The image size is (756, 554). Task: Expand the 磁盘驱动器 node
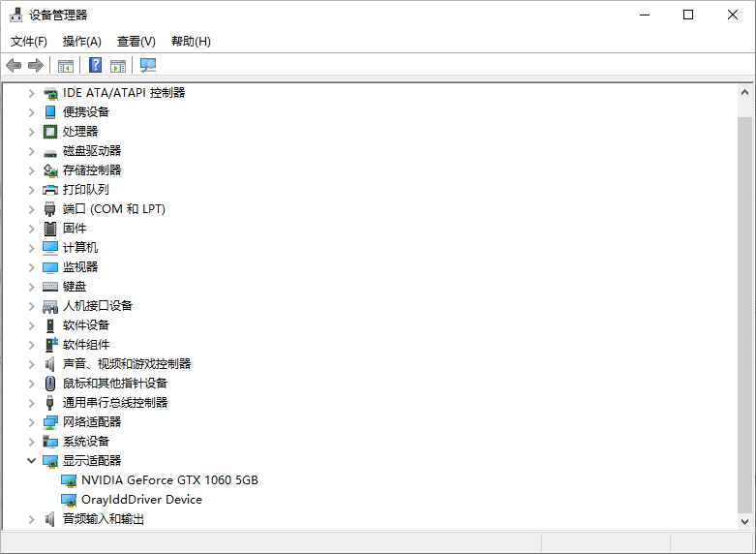point(31,151)
